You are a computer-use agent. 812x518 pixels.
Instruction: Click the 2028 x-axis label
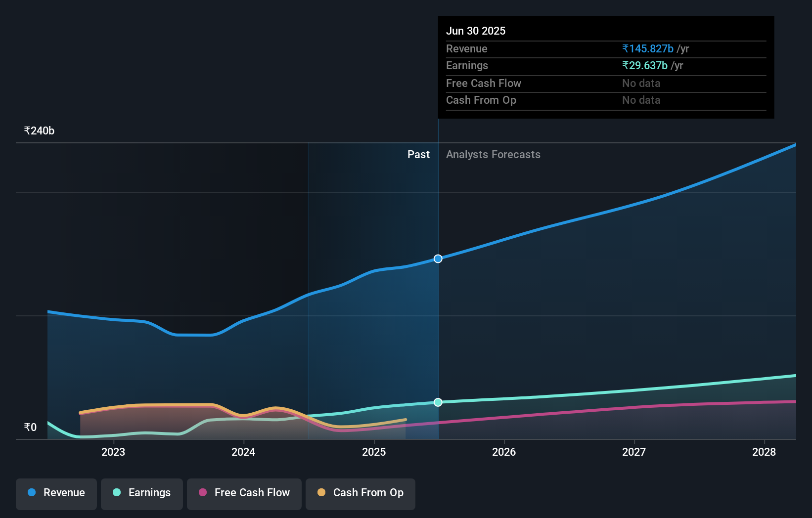[x=764, y=452]
